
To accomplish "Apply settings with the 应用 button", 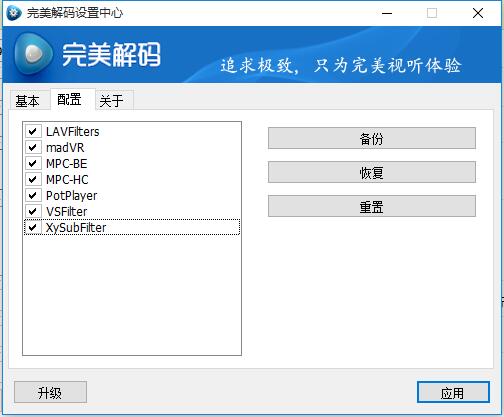I will coord(453,392).
